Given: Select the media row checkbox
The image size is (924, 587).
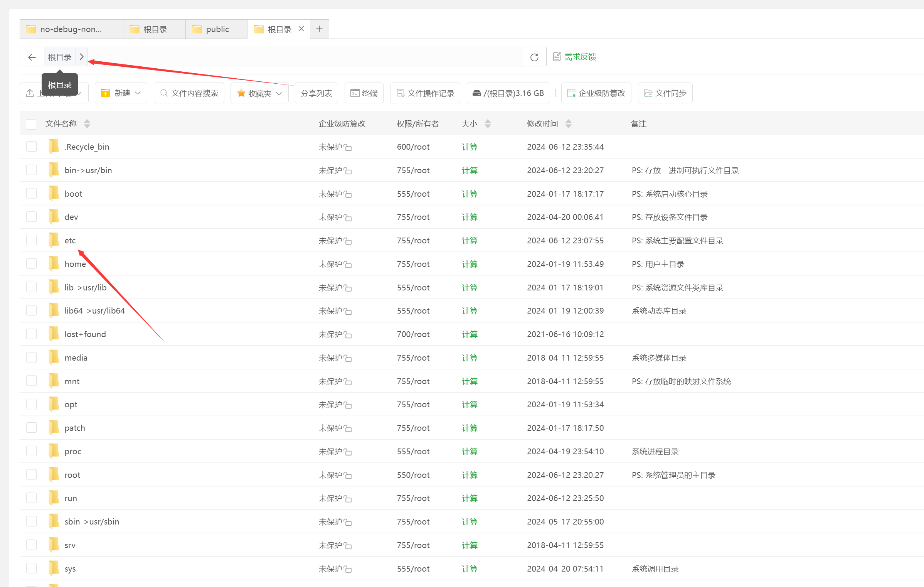Looking at the screenshot, I should 31,358.
